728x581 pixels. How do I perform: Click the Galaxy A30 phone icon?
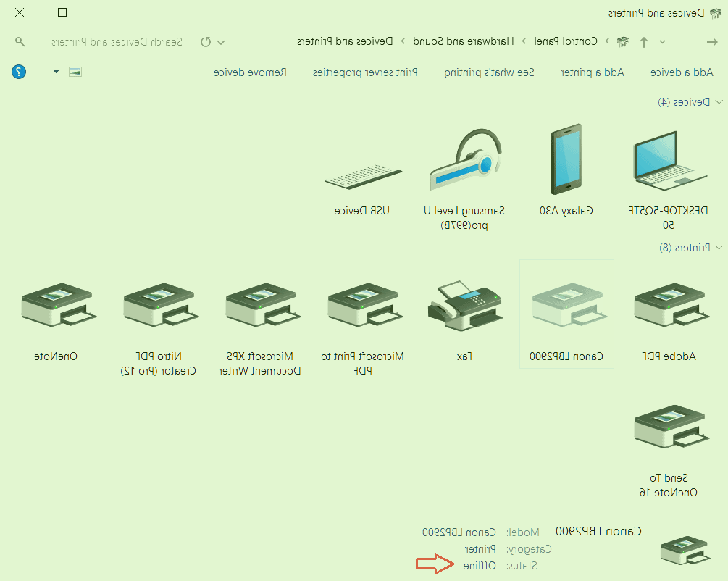pyautogui.click(x=566, y=159)
